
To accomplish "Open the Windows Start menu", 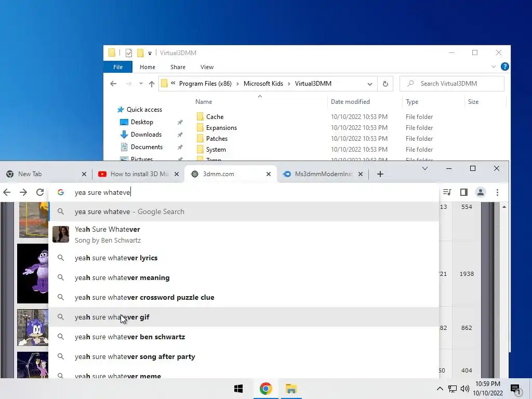I will coord(238,389).
